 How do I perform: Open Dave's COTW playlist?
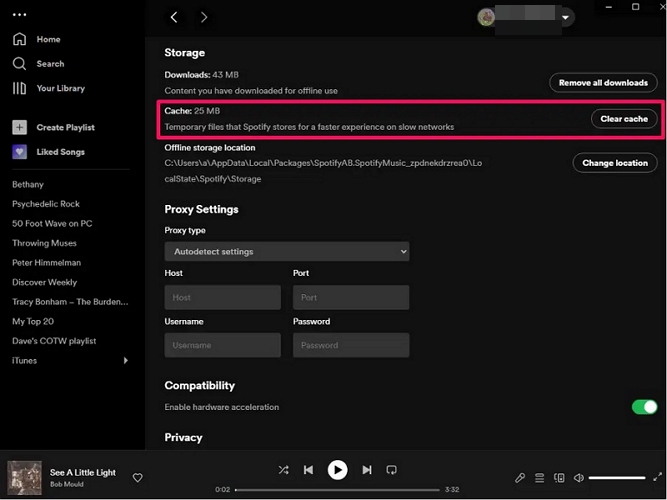(54, 341)
